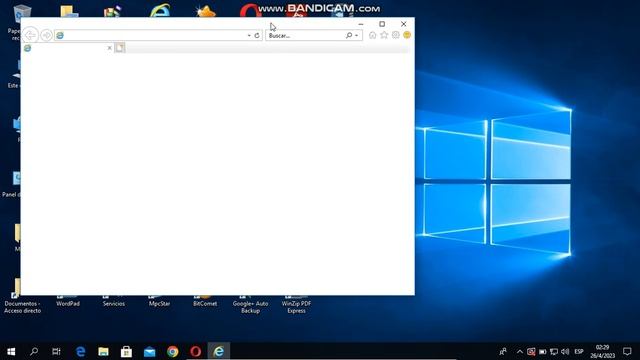Open Task View on the taskbar
640x360 pixels.
(x=57, y=351)
